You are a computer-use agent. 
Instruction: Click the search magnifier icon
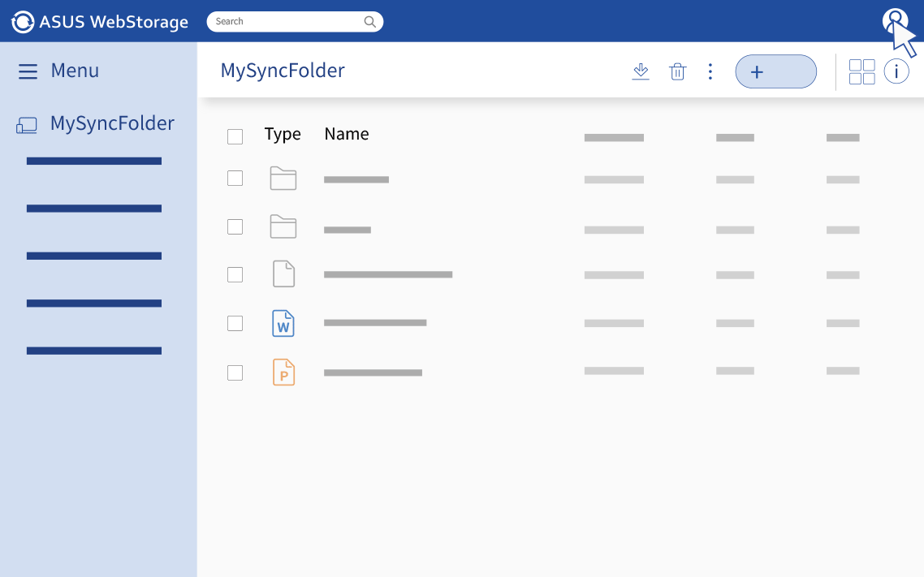click(369, 22)
